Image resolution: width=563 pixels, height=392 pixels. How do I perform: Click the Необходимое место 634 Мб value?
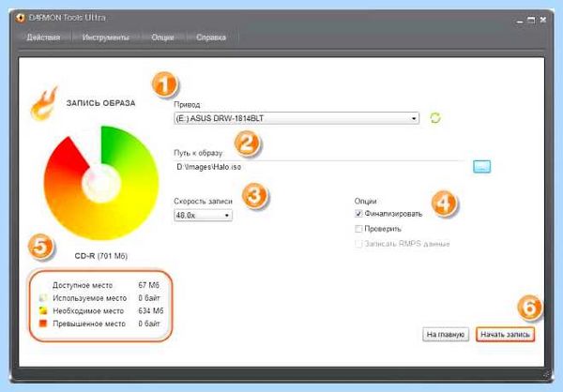pyautogui.click(x=151, y=310)
